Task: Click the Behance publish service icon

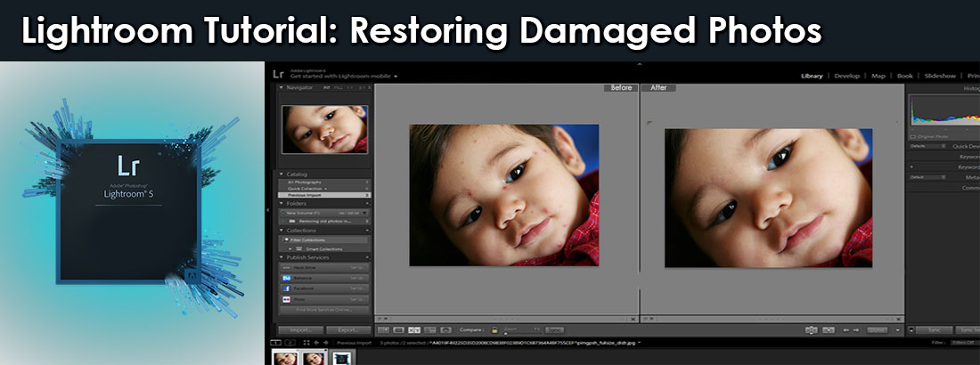Action: coord(286,278)
